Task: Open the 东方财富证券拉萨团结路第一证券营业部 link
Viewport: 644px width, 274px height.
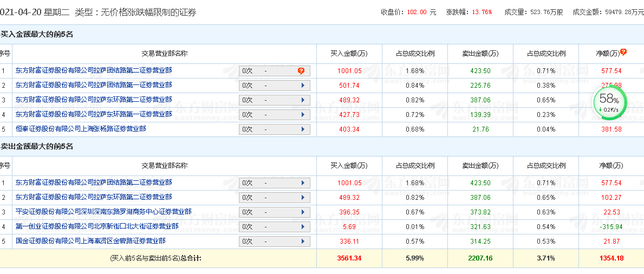Action: click(94, 85)
